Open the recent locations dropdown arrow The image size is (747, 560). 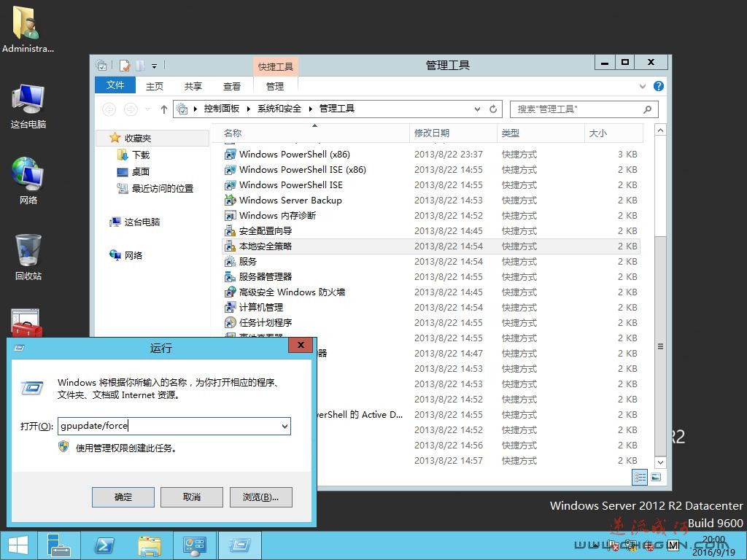coord(147,109)
